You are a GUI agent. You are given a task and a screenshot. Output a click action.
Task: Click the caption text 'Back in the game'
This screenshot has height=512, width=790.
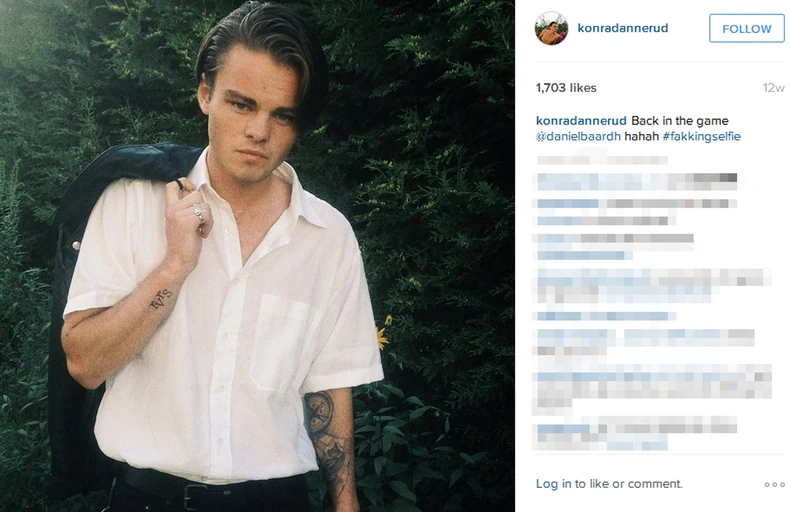coord(679,121)
